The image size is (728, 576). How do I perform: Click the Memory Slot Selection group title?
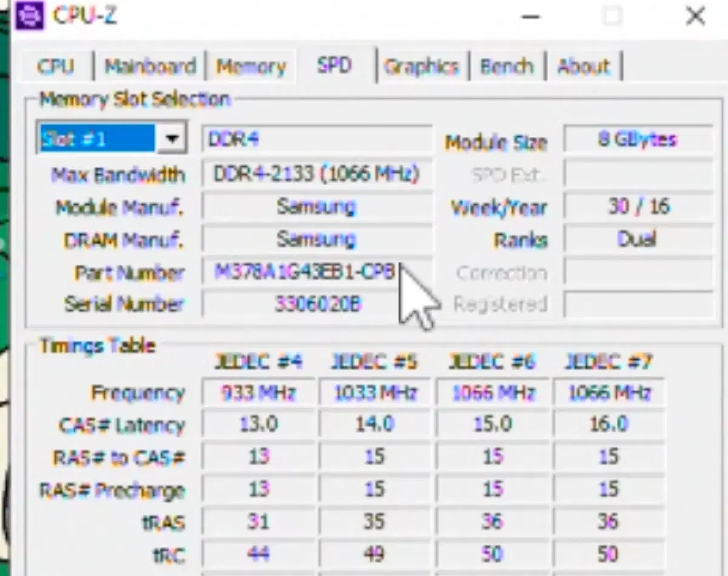(135, 99)
